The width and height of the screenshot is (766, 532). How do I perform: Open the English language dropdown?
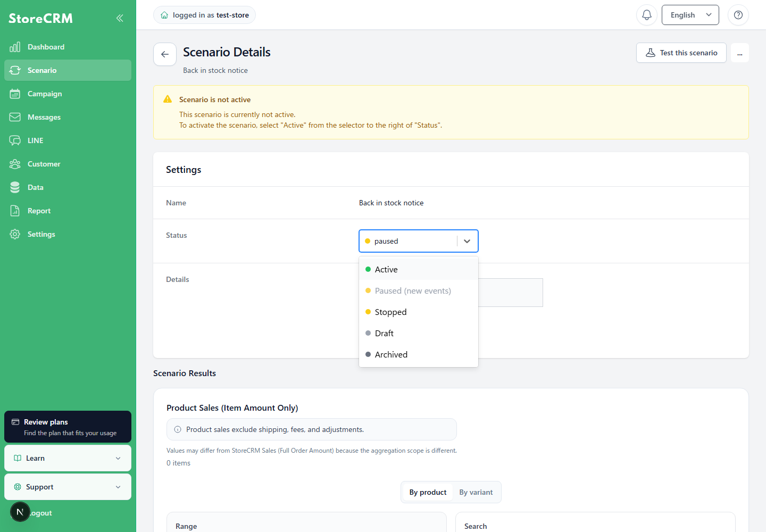(x=690, y=15)
